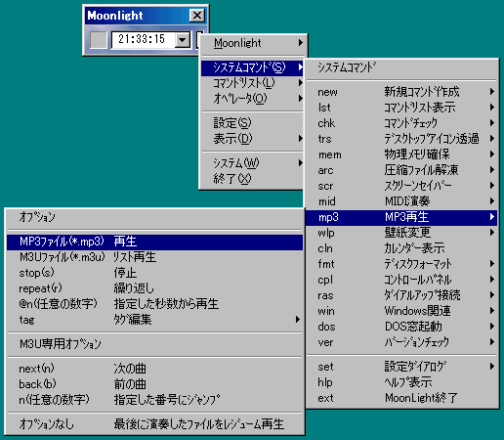
Task: Select new 新規コマンド作成 command
Action: (x=401, y=92)
